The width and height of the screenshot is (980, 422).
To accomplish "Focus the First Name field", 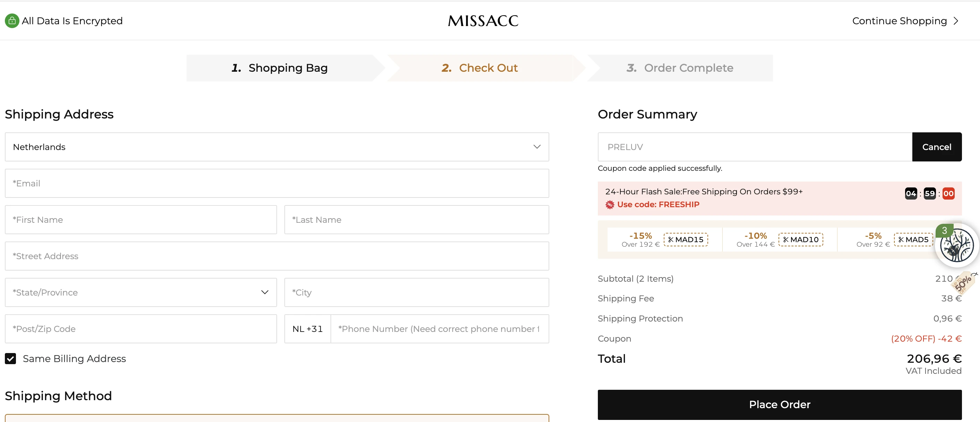I will pyautogui.click(x=141, y=220).
